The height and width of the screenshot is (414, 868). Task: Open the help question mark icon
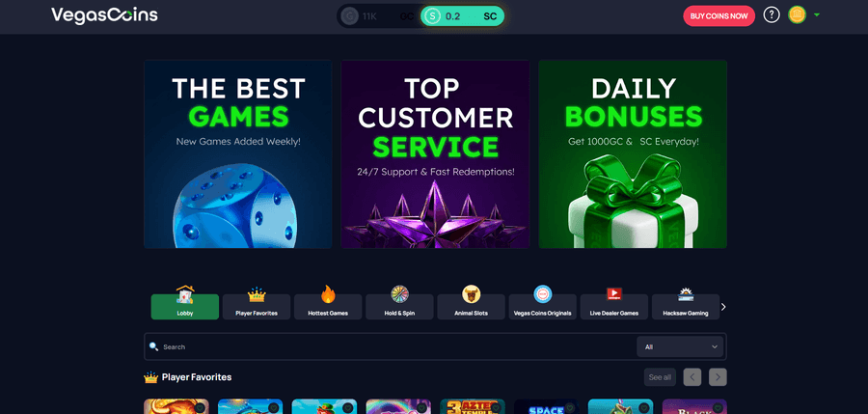tap(772, 15)
